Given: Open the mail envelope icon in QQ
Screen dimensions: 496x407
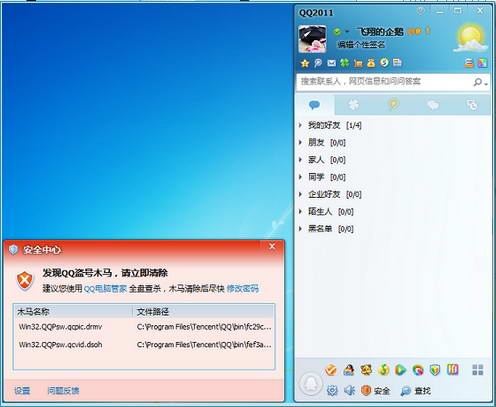Looking at the screenshot, I should coord(331,63).
